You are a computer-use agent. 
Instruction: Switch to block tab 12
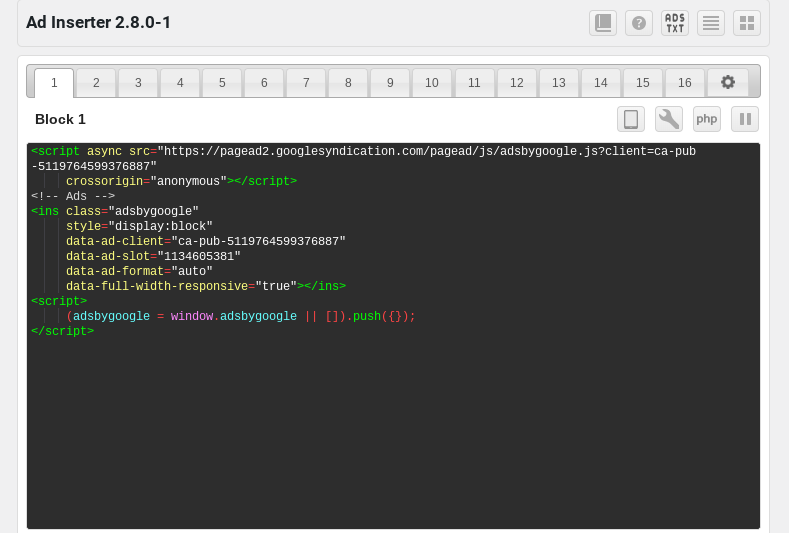(x=517, y=83)
